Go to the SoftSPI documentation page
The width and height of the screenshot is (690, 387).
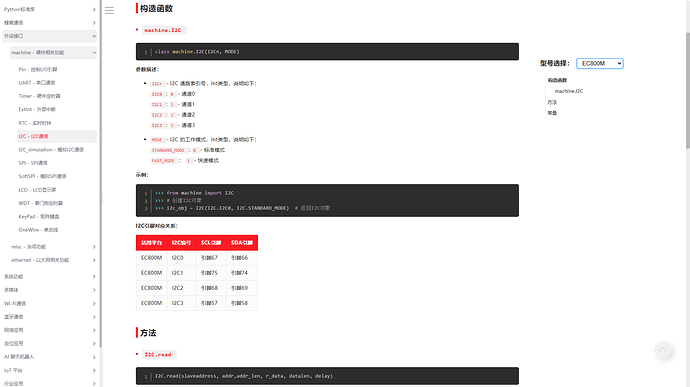[42, 176]
